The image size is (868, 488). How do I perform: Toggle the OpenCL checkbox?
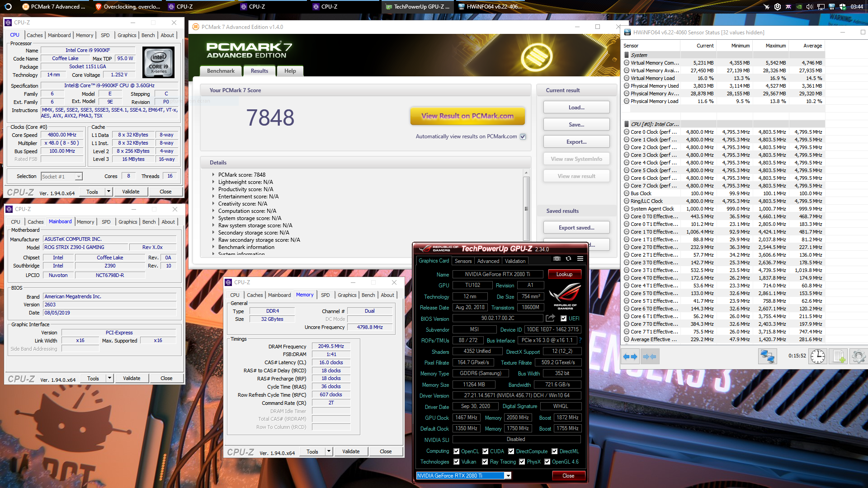(x=457, y=451)
